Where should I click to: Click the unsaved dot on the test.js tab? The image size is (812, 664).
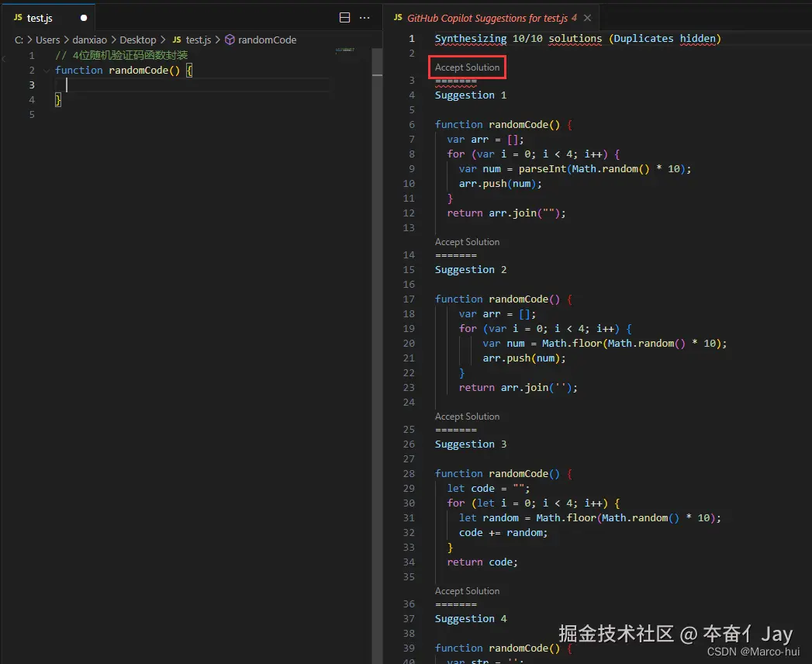point(84,18)
